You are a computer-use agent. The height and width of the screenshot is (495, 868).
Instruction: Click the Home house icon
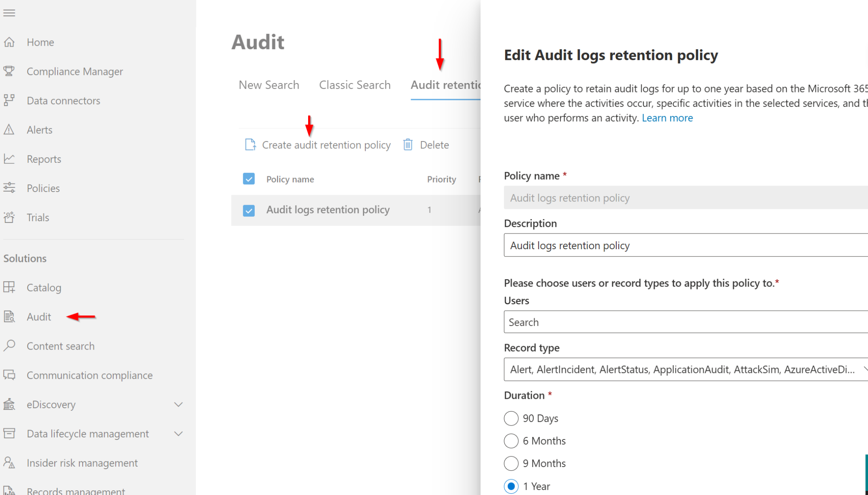click(9, 42)
